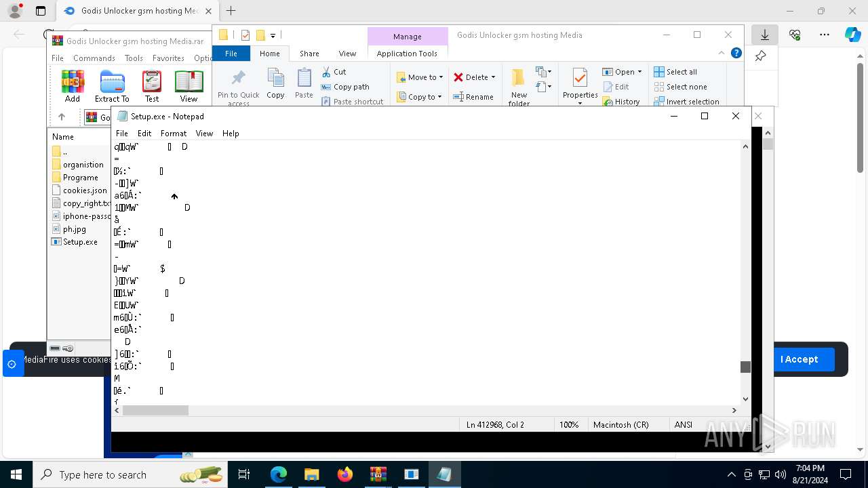Select cookies.json in WinRAR list
Image resolution: width=868 pixels, height=488 pixels.
tap(80, 190)
